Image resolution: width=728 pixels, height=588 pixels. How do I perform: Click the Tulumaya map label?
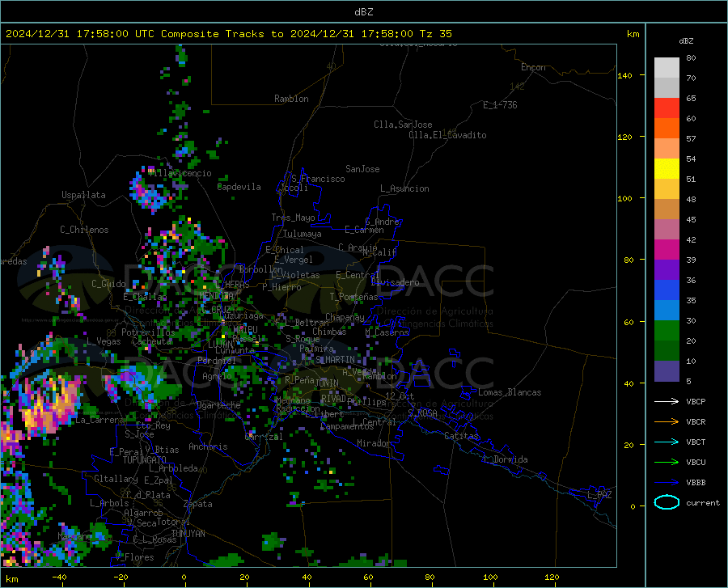(x=303, y=234)
